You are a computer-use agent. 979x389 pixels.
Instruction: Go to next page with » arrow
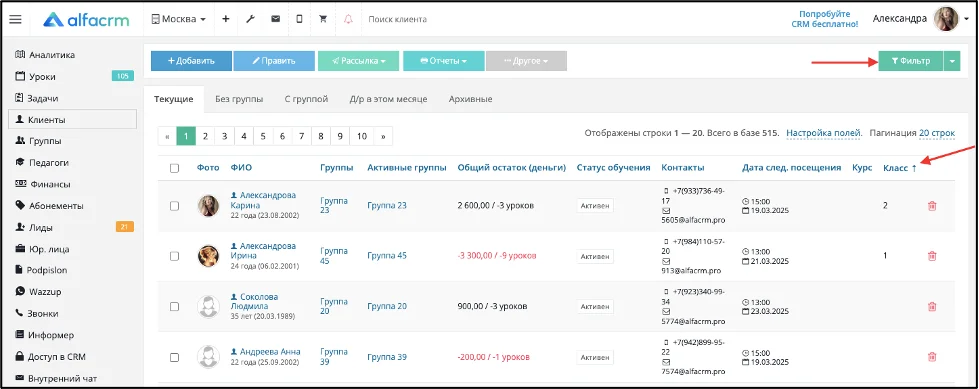coord(383,136)
